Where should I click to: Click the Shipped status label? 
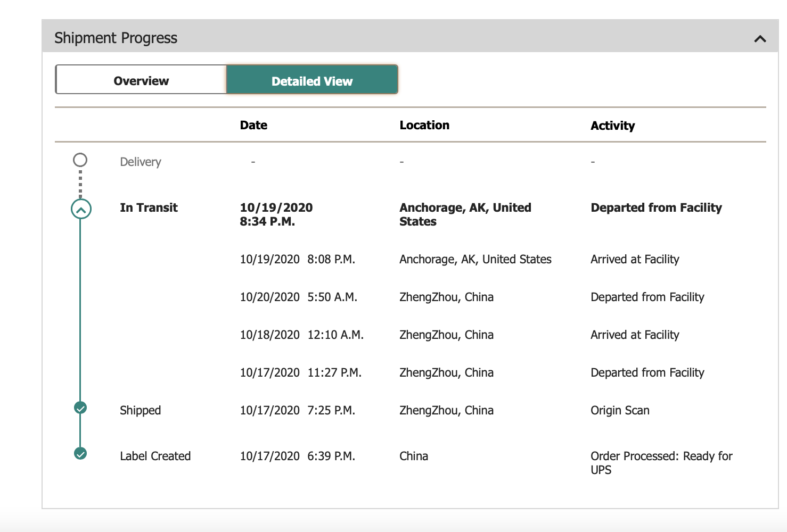[x=140, y=411]
